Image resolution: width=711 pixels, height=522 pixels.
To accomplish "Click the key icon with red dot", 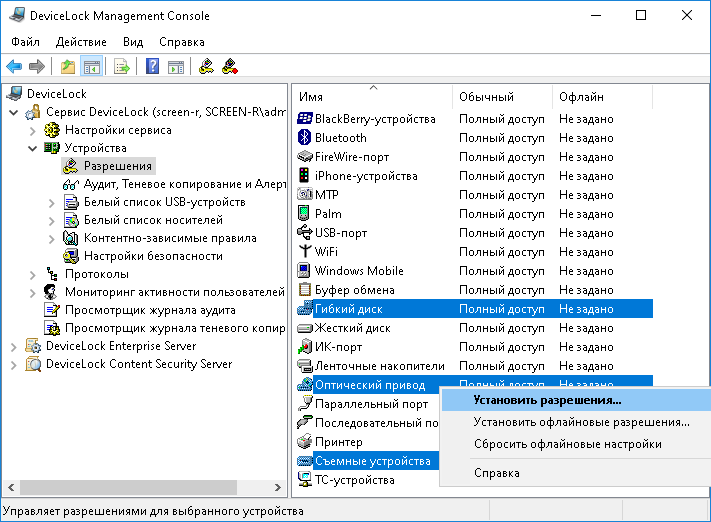I will pos(230,67).
